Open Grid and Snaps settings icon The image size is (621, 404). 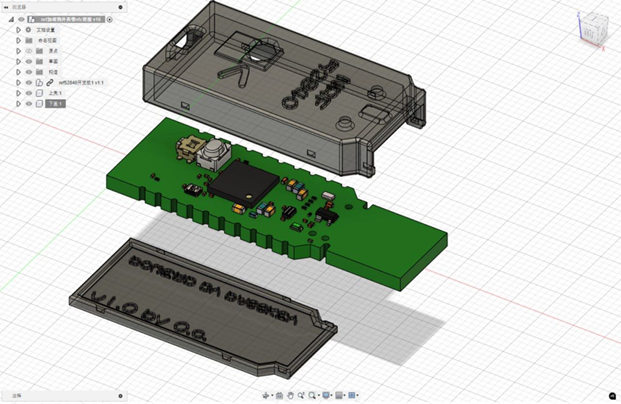coord(339,395)
